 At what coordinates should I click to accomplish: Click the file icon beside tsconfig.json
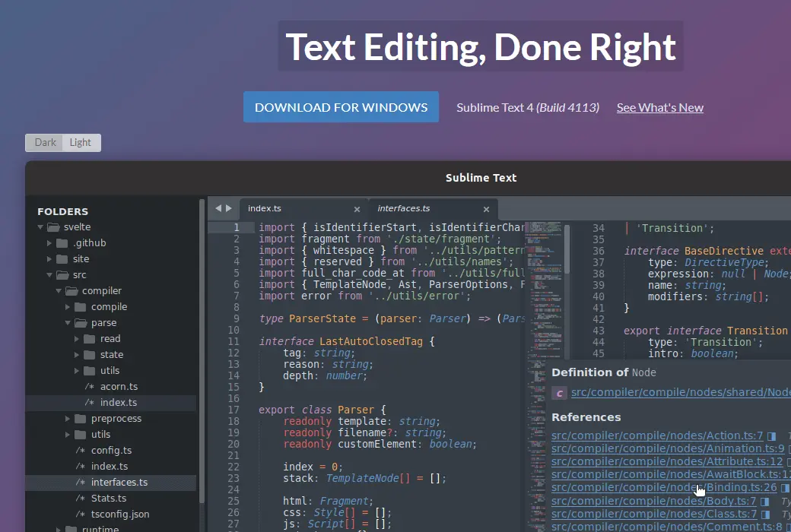pyautogui.click(x=80, y=515)
